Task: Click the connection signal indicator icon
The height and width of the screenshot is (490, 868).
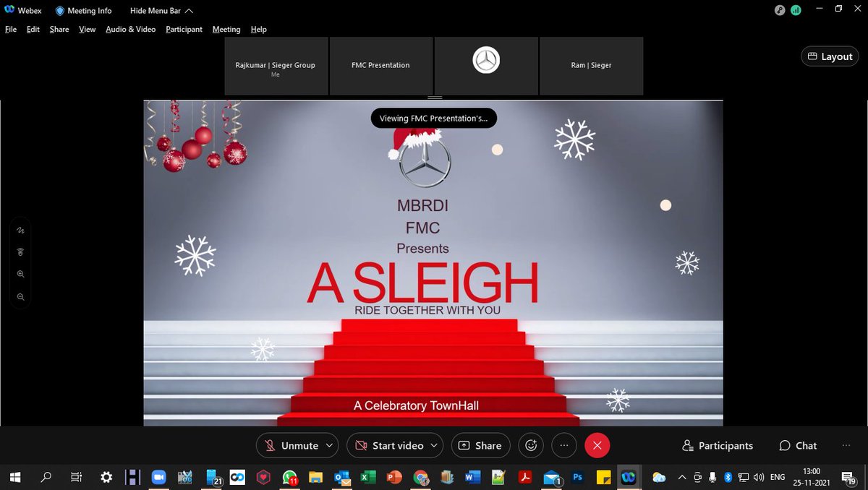Action: (796, 10)
